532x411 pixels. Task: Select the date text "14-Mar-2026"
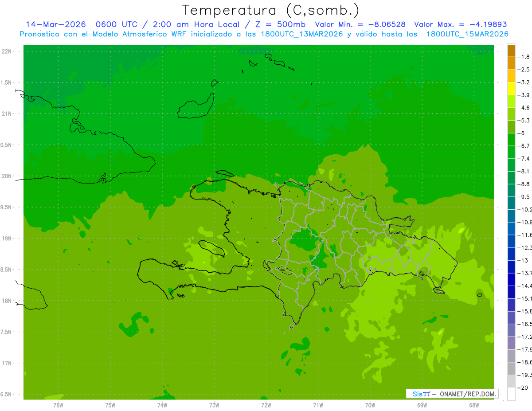[x=55, y=25]
